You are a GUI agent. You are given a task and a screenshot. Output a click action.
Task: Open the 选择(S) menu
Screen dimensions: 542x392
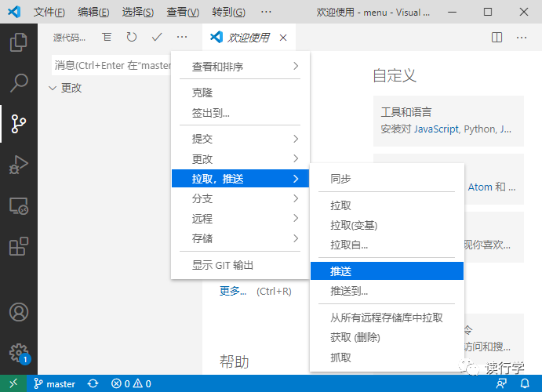[137, 13]
